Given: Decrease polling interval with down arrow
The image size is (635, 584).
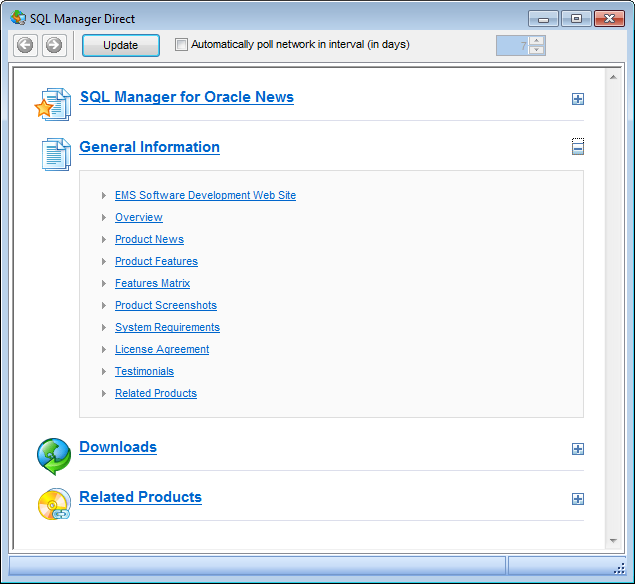Looking at the screenshot, I should [x=537, y=50].
